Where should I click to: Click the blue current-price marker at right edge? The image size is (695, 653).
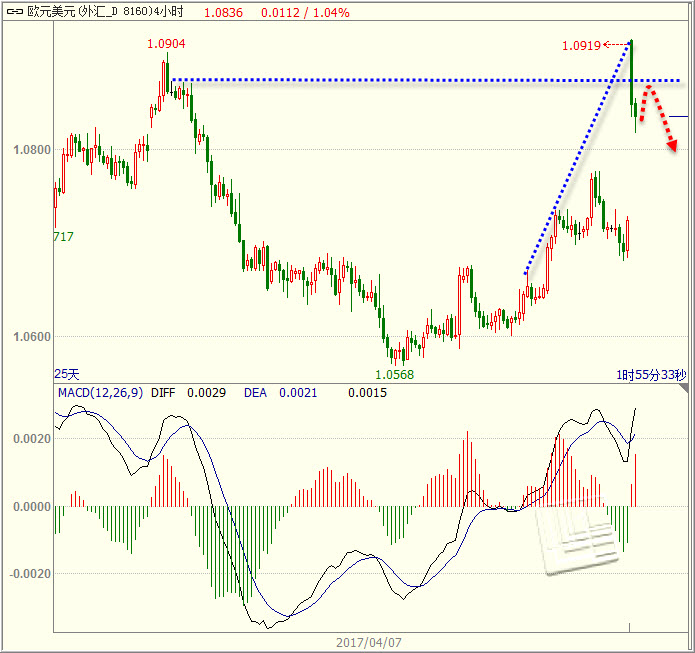point(677,117)
